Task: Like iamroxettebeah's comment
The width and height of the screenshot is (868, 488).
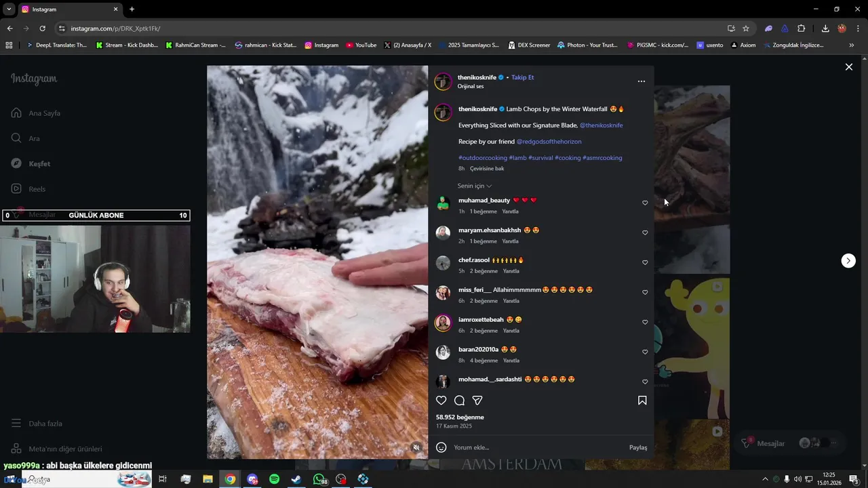Action: coord(645,322)
